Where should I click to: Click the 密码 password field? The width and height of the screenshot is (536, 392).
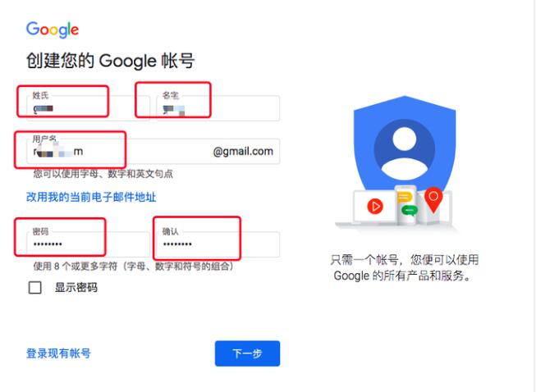click(88, 244)
